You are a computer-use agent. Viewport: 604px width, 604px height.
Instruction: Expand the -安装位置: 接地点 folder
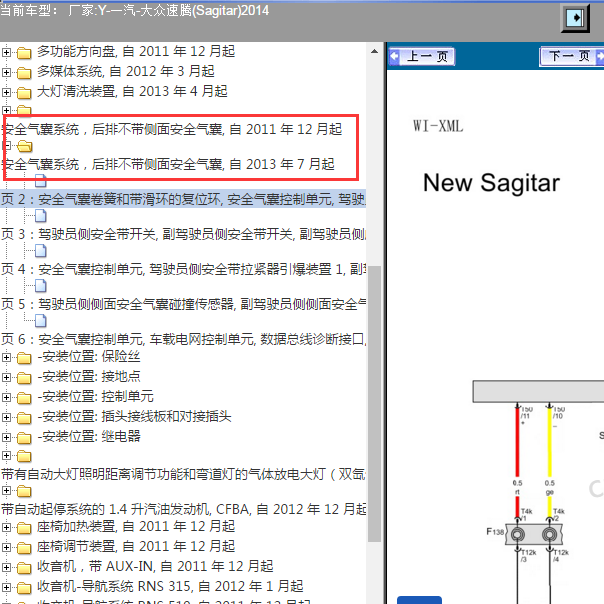pos(6,378)
